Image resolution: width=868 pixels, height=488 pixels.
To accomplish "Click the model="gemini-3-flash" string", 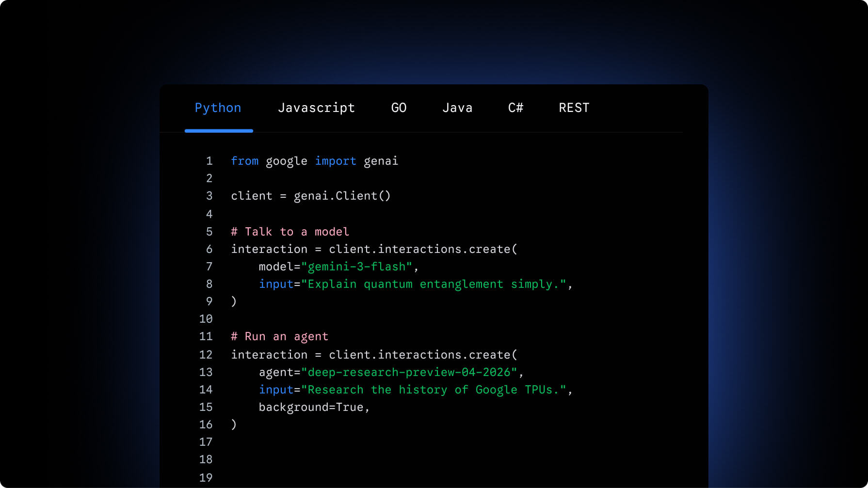I will coord(359,267).
